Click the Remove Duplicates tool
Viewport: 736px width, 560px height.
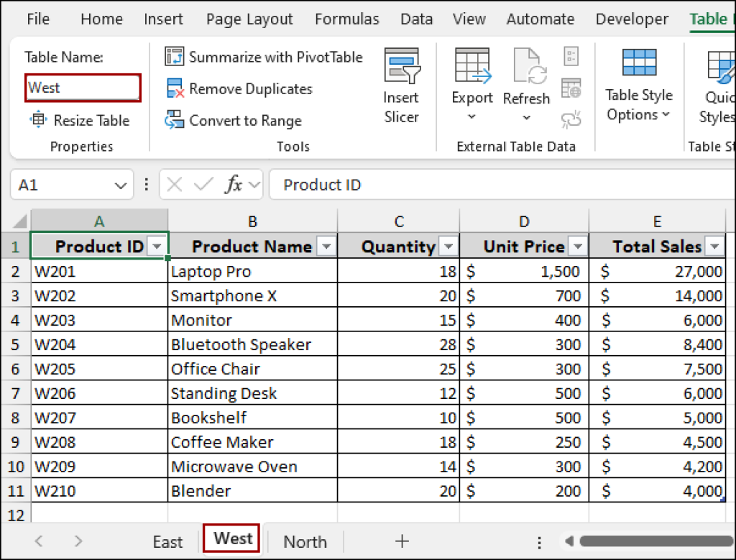pyautogui.click(x=239, y=89)
